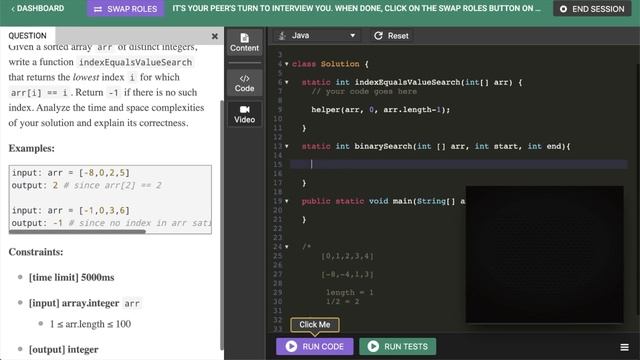Click the play icon in Run Code
Screen dimensions: 640x360
click(x=291, y=346)
